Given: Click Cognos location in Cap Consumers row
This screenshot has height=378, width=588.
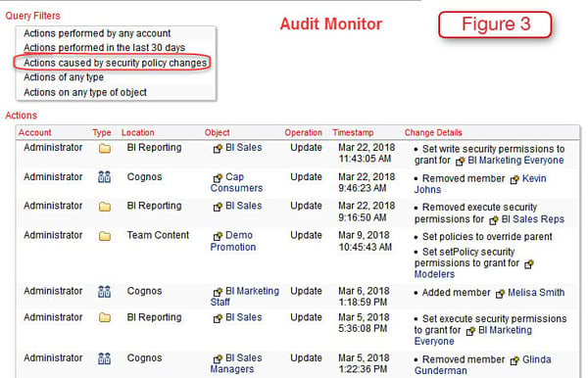Looking at the screenshot, I should click(x=144, y=177).
